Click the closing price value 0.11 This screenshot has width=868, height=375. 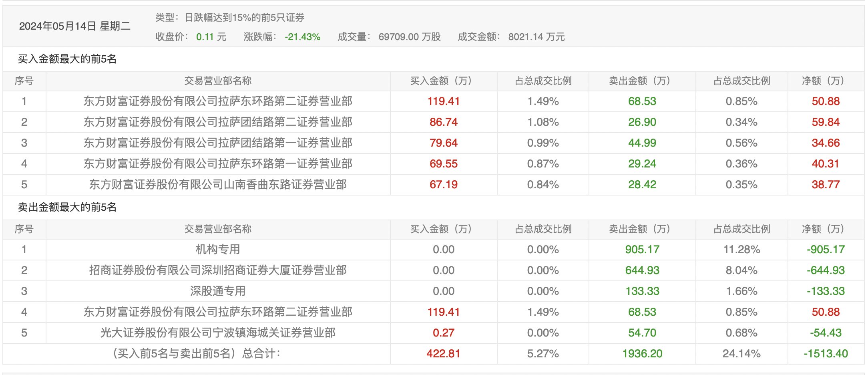[205, 37]
